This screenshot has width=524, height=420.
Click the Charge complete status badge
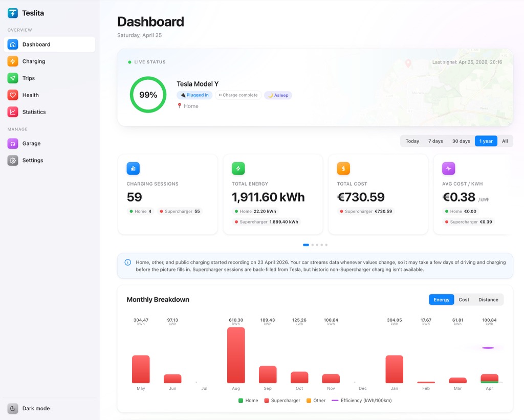[x=238, y=95]
